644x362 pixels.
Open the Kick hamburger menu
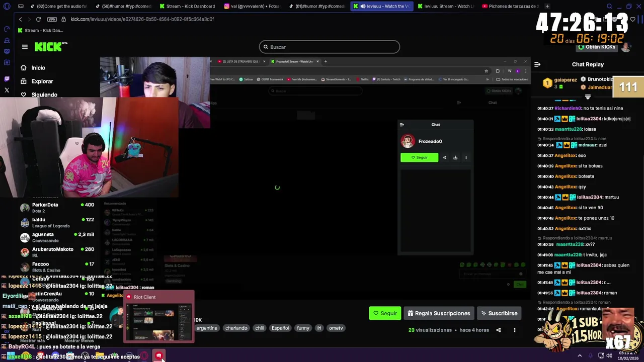[x=25, y=47]
